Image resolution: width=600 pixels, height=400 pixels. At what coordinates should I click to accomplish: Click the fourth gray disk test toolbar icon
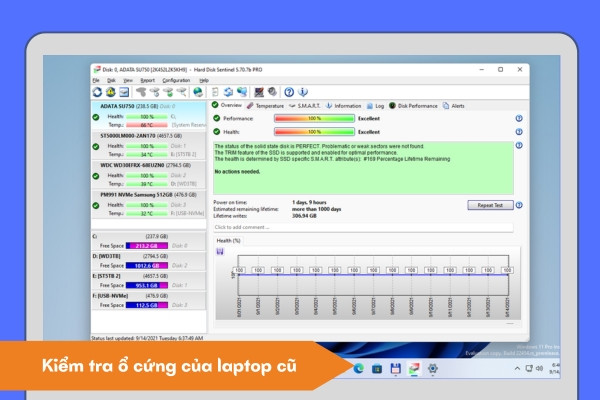(181, 92)
